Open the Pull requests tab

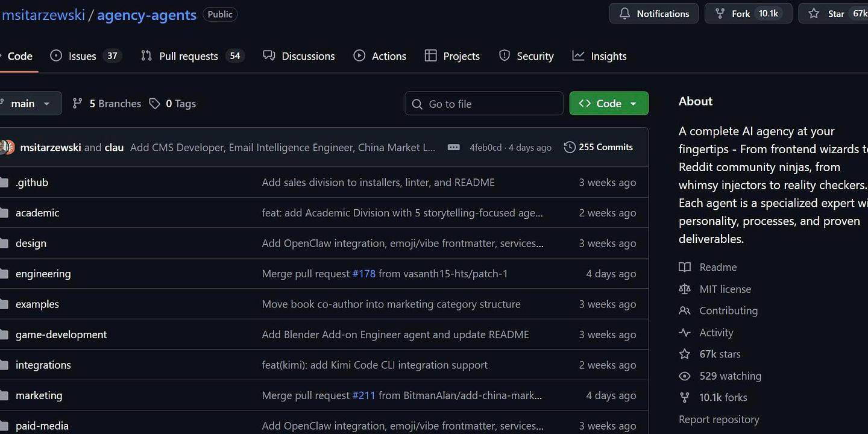click(192, 56)
